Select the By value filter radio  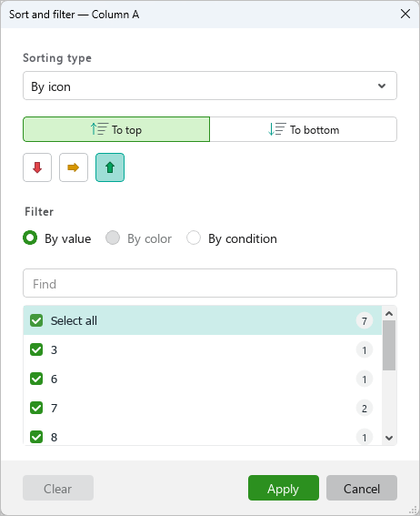point(30,238)
